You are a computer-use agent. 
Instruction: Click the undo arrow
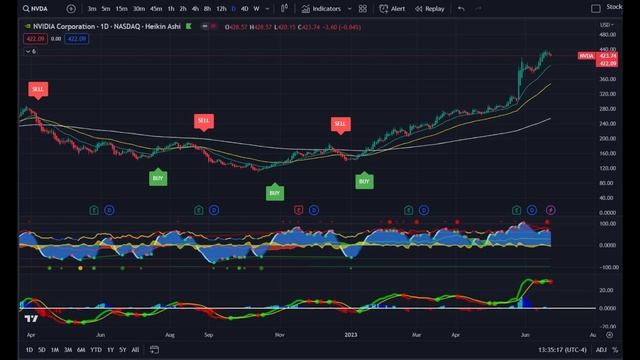[461, 9]
